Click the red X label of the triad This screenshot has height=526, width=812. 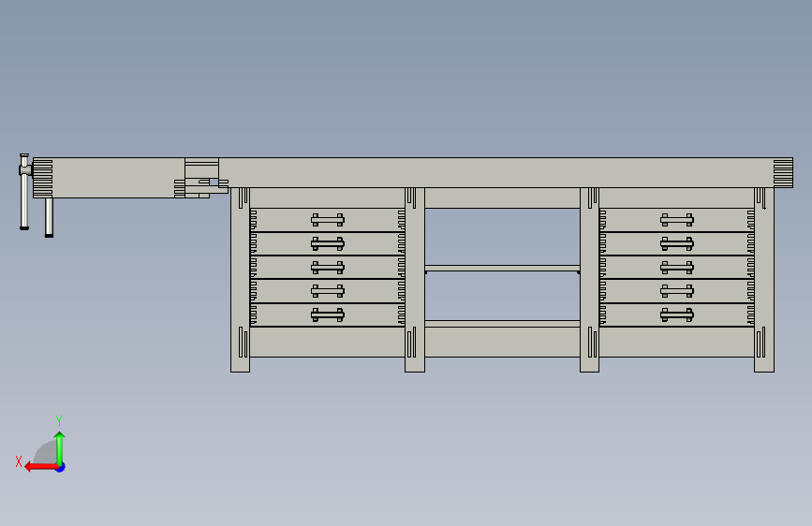point(19,461)
